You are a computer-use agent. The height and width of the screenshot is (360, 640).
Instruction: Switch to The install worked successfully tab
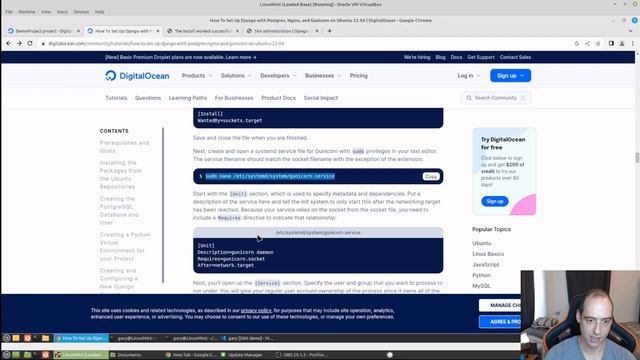pyautogui.click(x=202, y=31)
